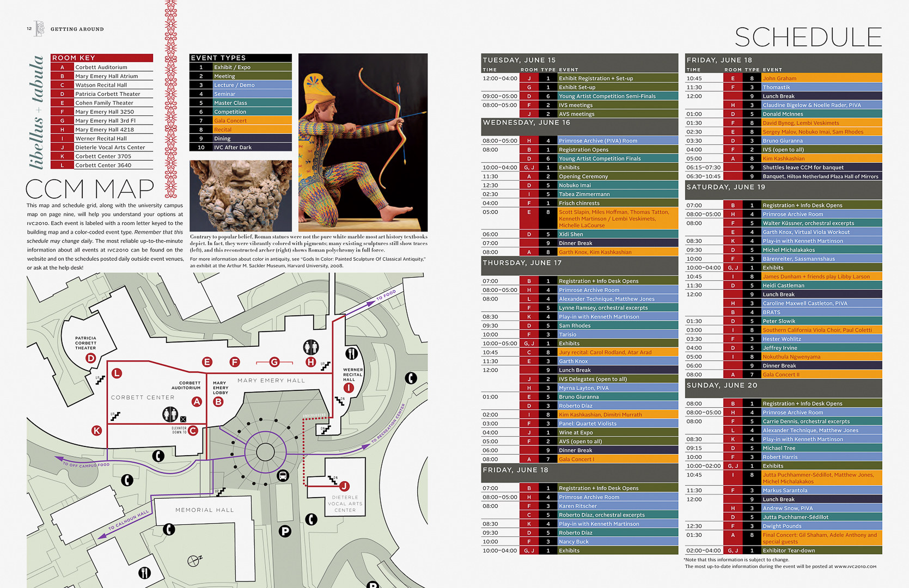Click red marker D at Patricia Corbett Theater
The height and width of the screenshot is (588, 909).
click(x=91, y=358)
